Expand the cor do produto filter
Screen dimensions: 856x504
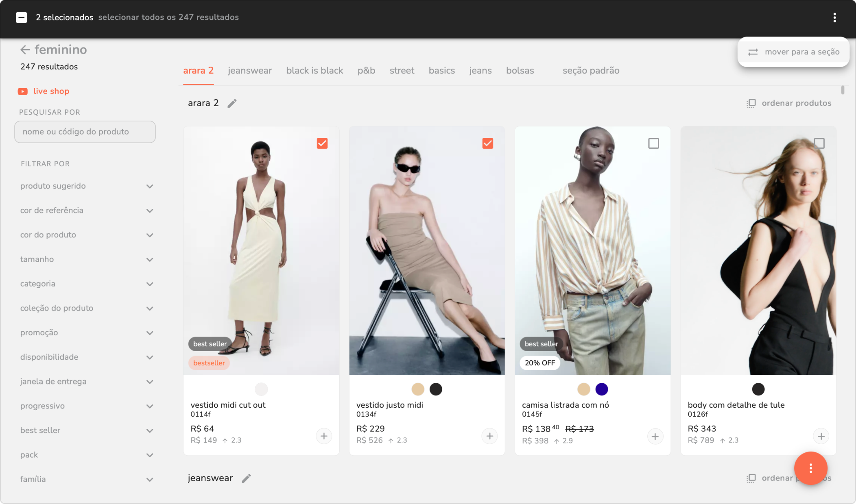[x=150, y=235]
